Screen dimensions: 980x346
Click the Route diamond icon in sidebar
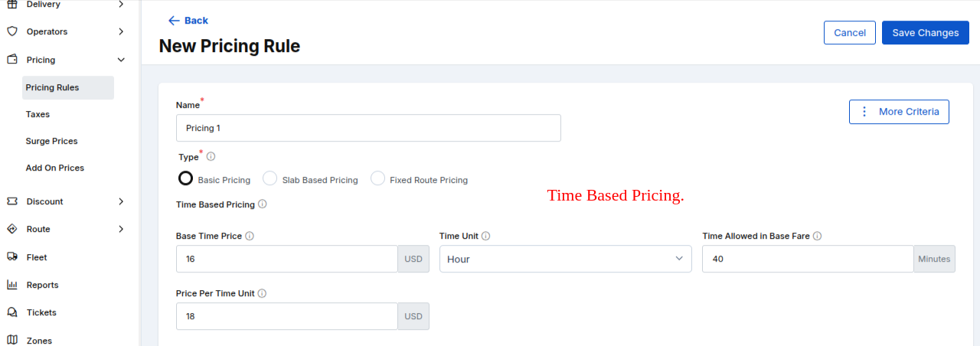pos(12,229)
